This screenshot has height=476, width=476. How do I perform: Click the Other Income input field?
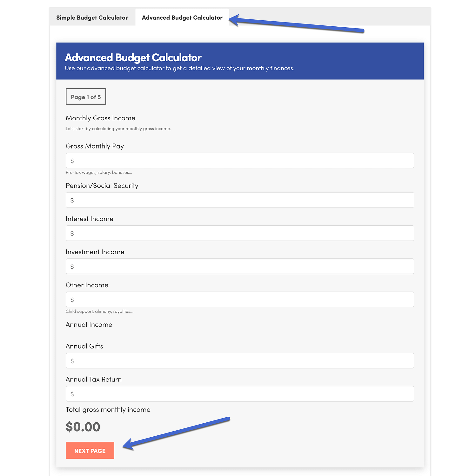(x=240, y=300)
